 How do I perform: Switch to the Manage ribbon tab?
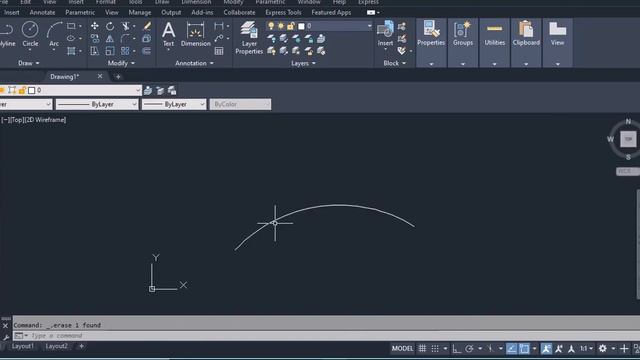point(140,13)
